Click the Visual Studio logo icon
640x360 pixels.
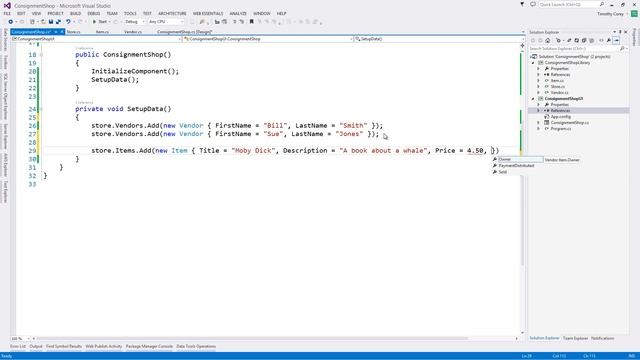[7, 6]
